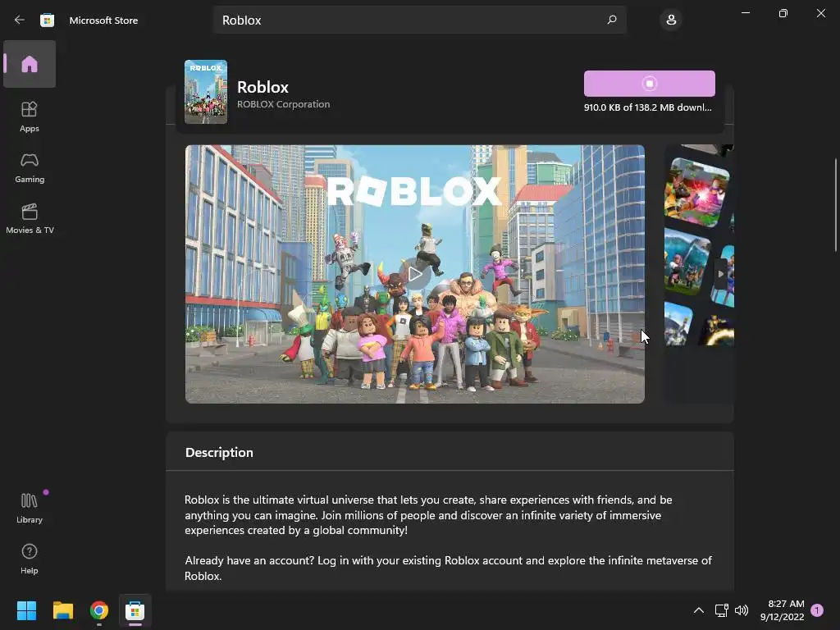The image size is (840, 630).
Task: Open the user account profile icon
Action: pyautogui.click(x=671, y=20)
